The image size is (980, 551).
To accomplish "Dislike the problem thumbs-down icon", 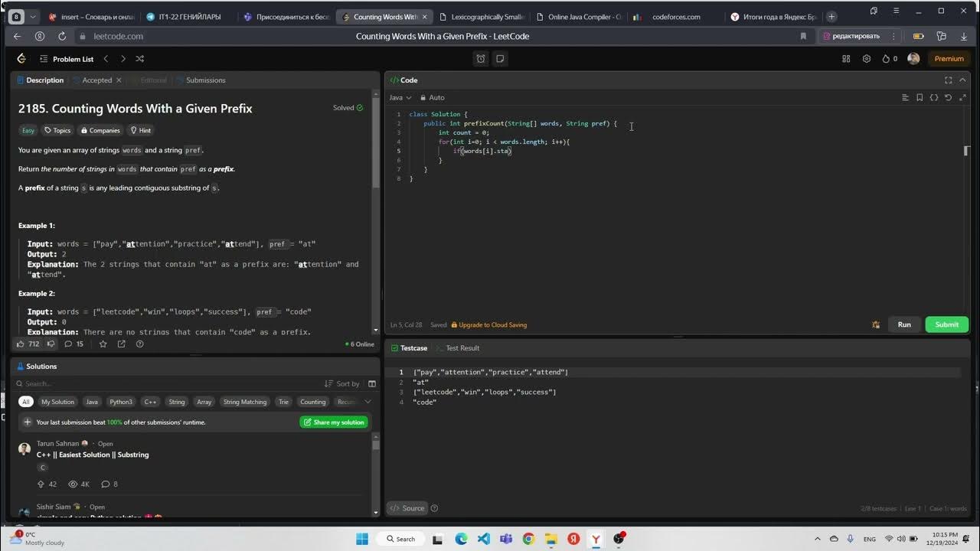I will 51,344.
